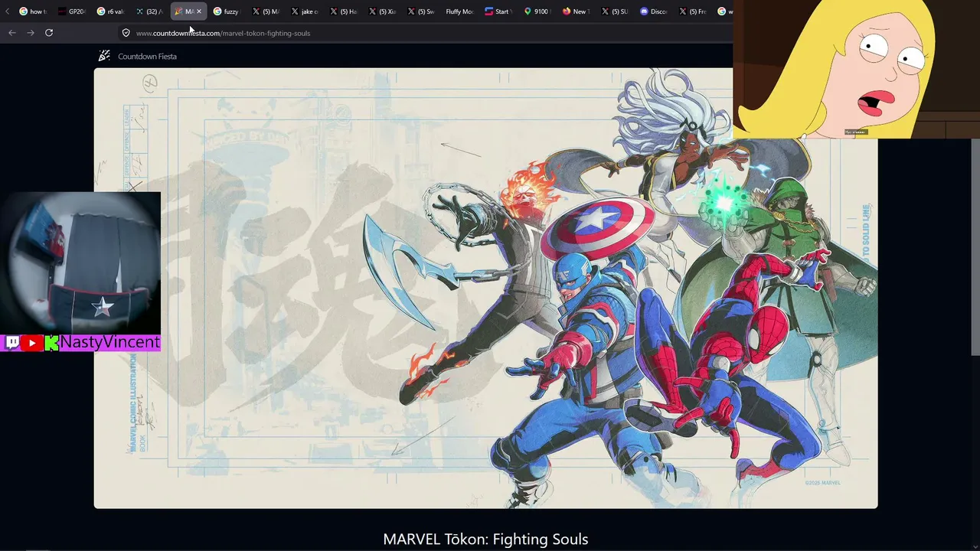Switch to the X '(5) Fre' tab
Viewport: 980px width, 551px height.
pyautogui.click(x=693, y=11)
